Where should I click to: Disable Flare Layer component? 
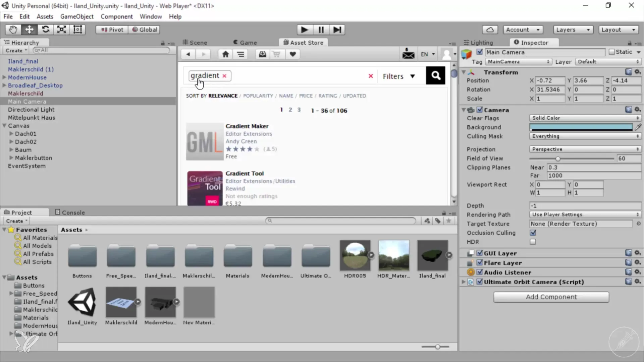coord(480,262)
